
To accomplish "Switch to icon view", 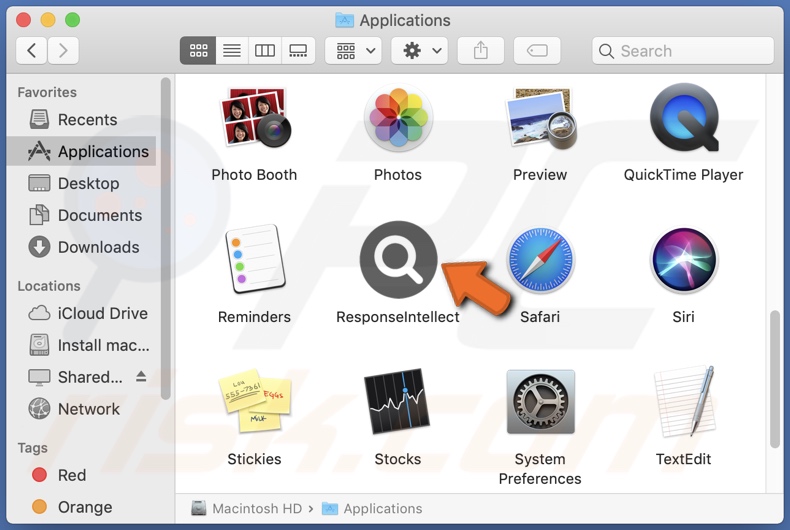I will click(198, 50).
